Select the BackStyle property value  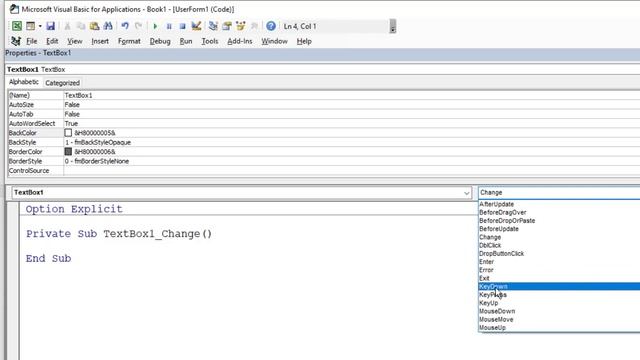pyautogui.click(x=352, y=142)
